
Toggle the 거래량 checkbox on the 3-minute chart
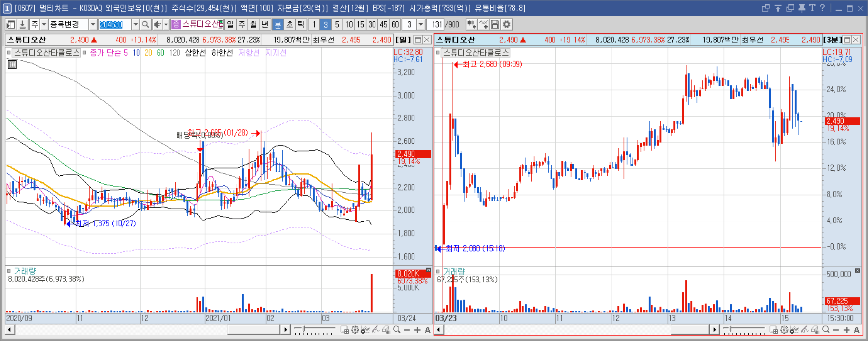click(438, 271)
